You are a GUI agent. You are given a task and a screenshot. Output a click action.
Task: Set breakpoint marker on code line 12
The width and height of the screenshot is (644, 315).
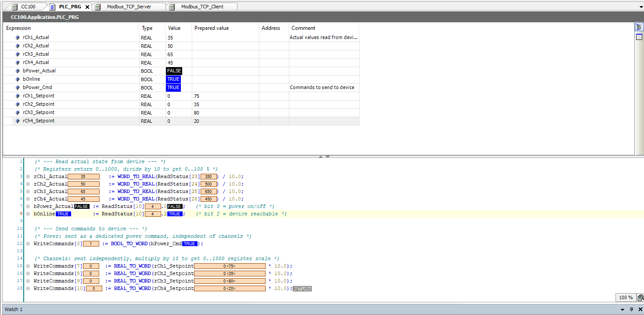coord(28,244)
